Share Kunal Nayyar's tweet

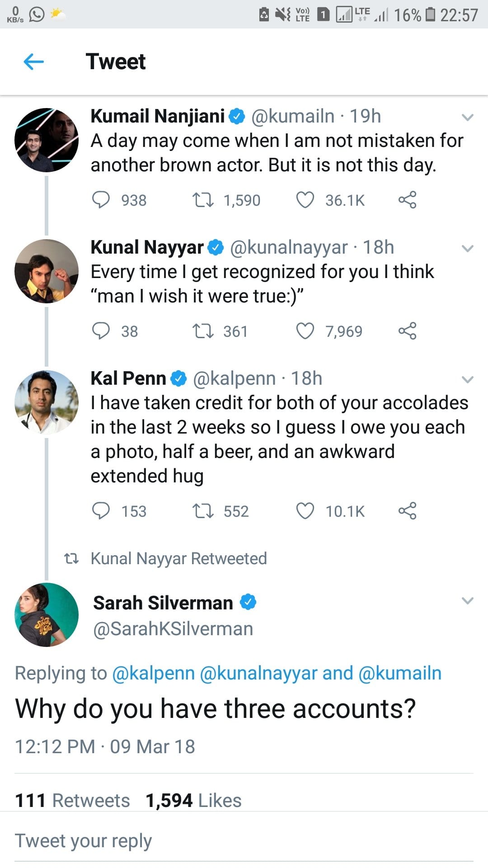pyautogui.click(x=407, y=331)
